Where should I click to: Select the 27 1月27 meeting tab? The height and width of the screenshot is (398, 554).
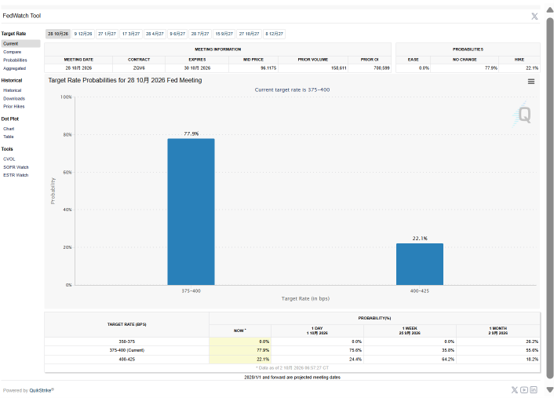(107, 34)
